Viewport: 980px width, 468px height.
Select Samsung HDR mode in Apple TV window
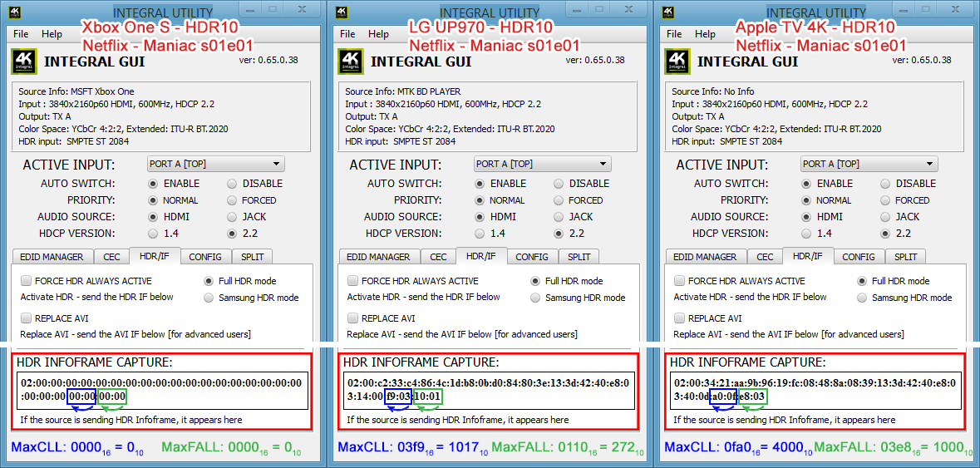(x=862, y=298)
